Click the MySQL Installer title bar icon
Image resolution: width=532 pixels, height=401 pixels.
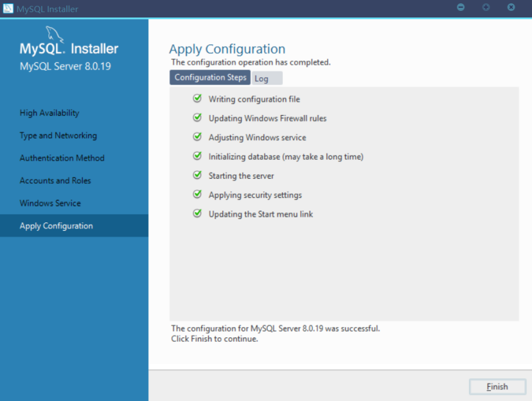click(8, 8)
